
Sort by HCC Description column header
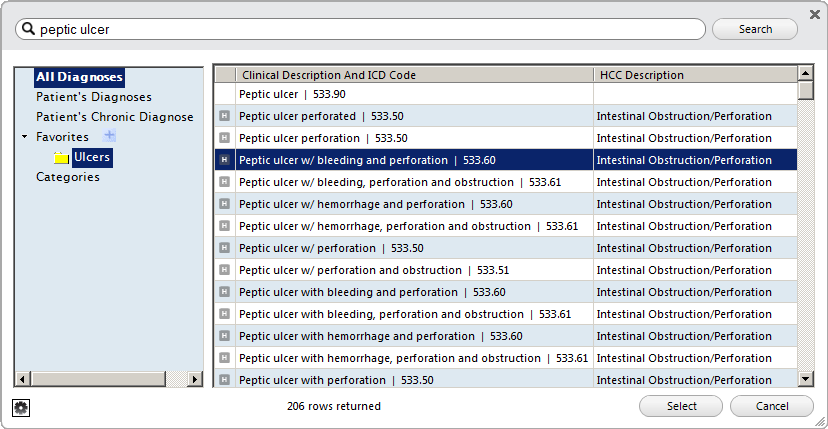[695, 75]
